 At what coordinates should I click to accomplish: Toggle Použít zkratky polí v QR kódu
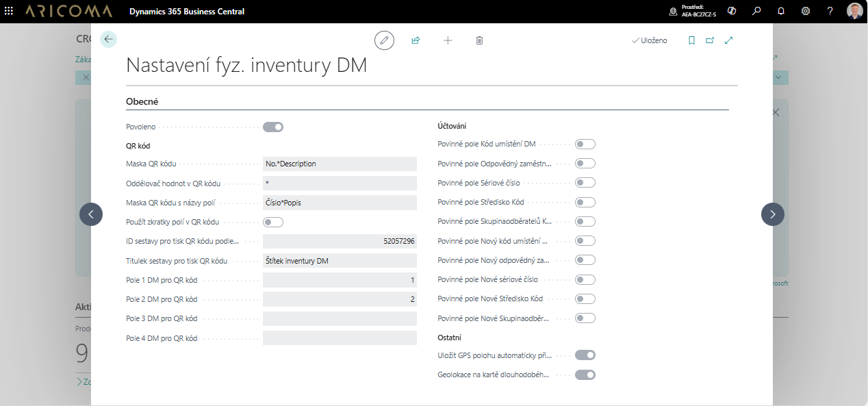pyautogui.click(x=273, y=222)
